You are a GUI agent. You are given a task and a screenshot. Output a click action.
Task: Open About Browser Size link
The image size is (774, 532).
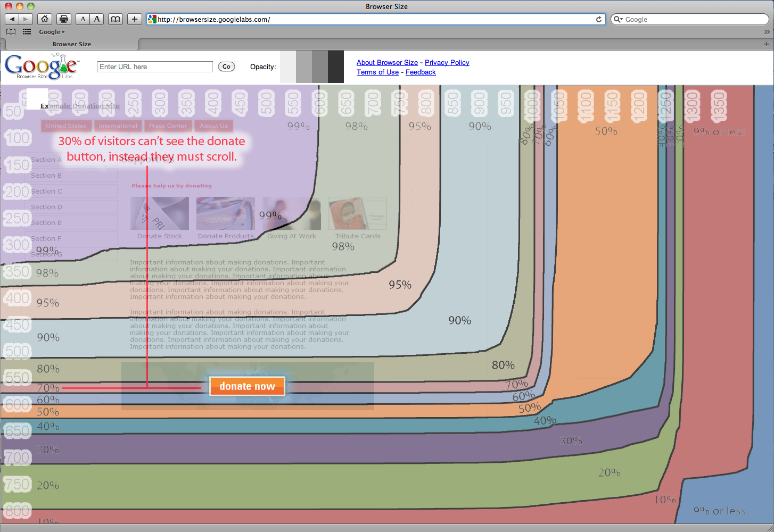pos(387,62)
